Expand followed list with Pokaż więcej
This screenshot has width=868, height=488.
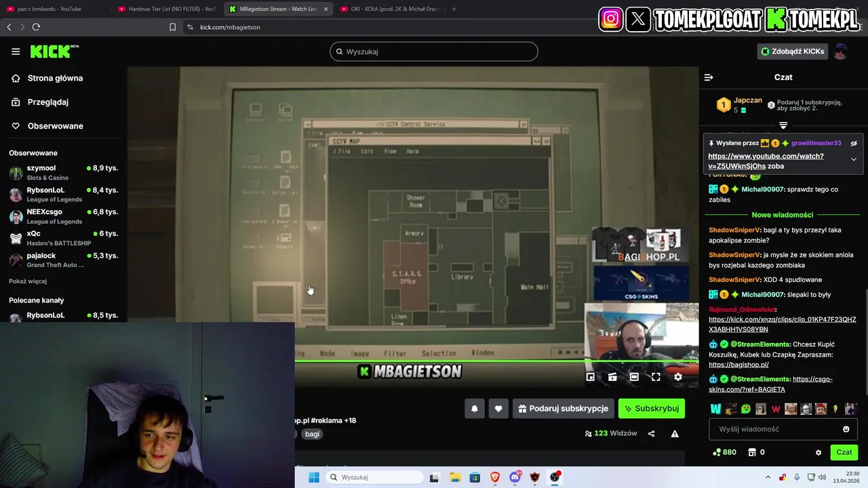pyautogui.click(x=28, y=281)
